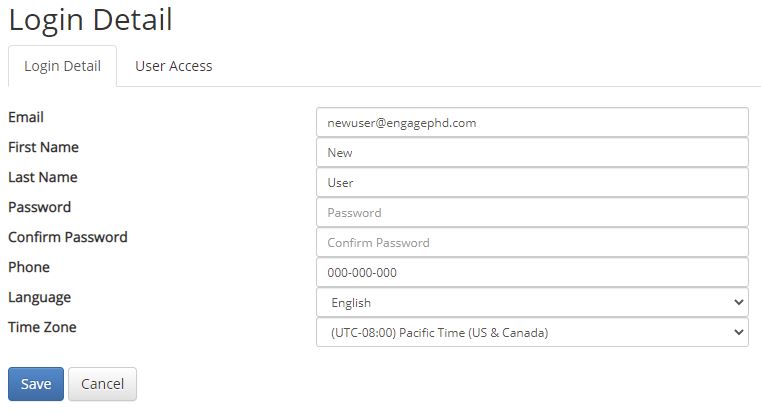This screenshot has width=761, height=420.
Task: Select the Password input box
Action: point(532,213)
